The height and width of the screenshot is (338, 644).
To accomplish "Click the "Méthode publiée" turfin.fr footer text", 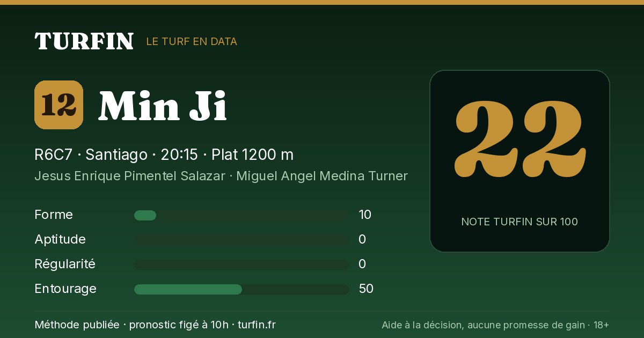I will tap(155, 325).
